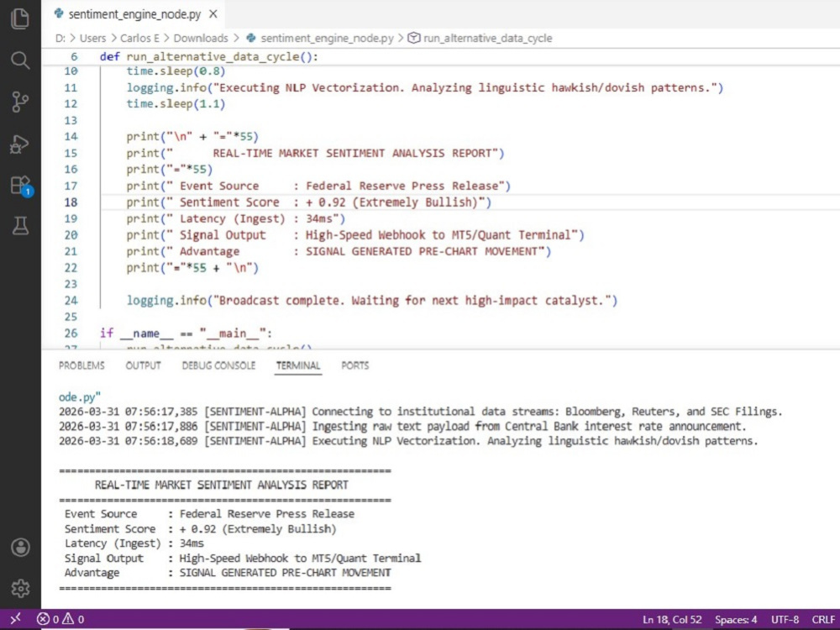Open the warnings count in status bar
840x630 pixels.
point(73,619)
